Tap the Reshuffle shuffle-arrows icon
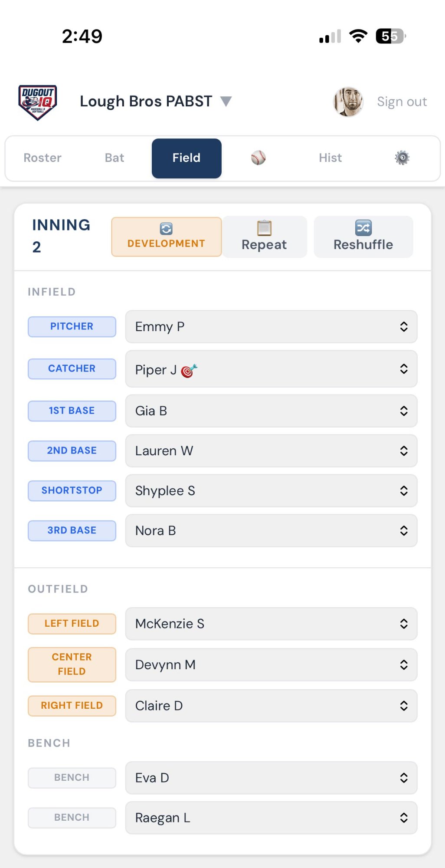445x868 pixels. tap(363, 228)
